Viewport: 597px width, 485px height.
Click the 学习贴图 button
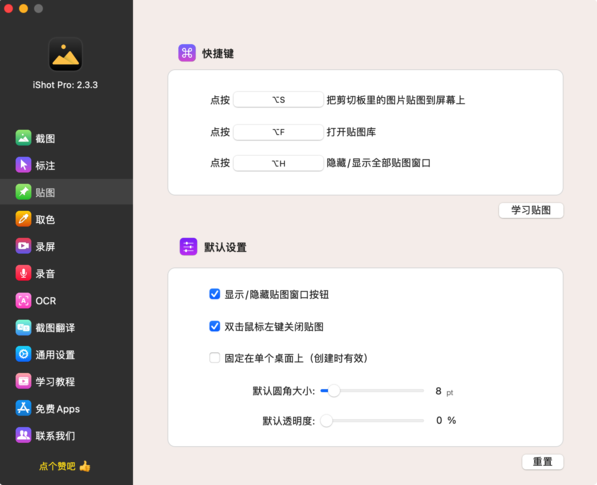531,210
